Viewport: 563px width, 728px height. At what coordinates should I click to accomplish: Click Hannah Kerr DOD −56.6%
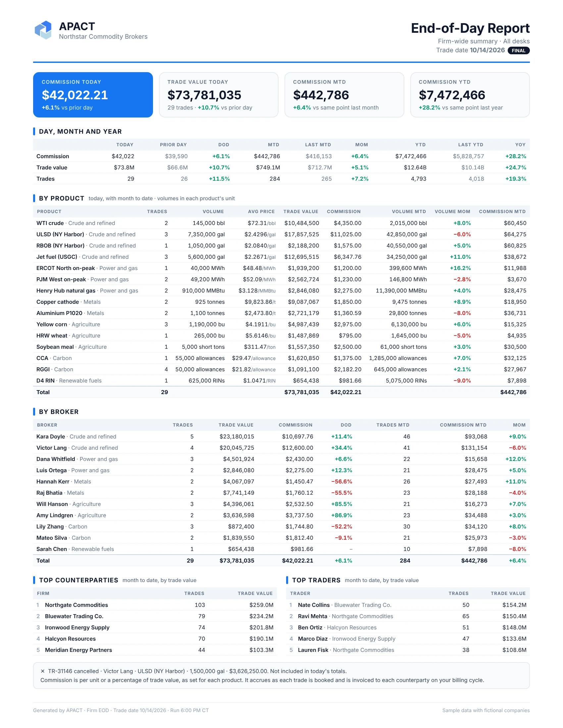pyautogui.click(x=341, y=482)
